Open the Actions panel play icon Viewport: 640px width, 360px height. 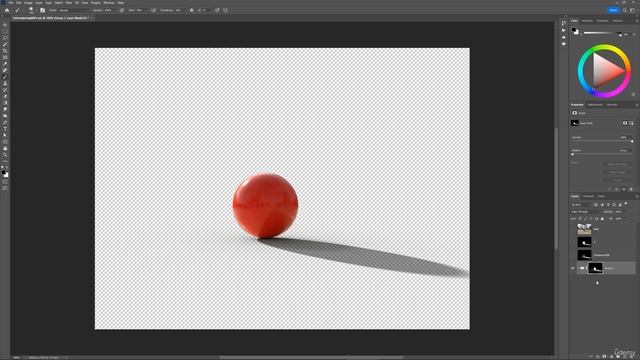(x=564, y=30)
